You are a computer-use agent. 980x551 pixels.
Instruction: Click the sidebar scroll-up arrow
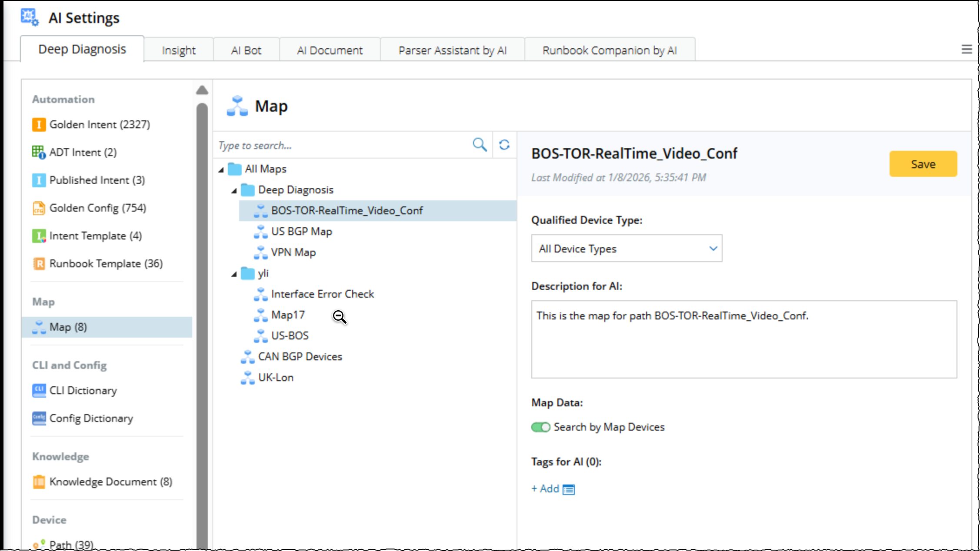pyautogui.click(x=202, y=90)
